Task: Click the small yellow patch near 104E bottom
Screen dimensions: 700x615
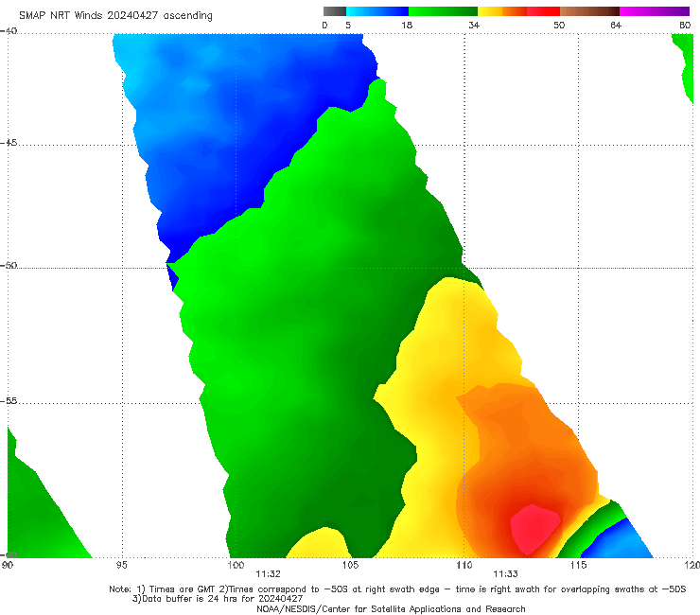Action: 319,543
